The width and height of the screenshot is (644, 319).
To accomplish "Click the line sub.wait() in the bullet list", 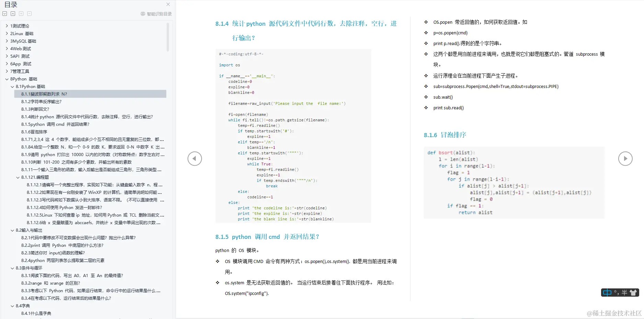I will pos(443,97).
